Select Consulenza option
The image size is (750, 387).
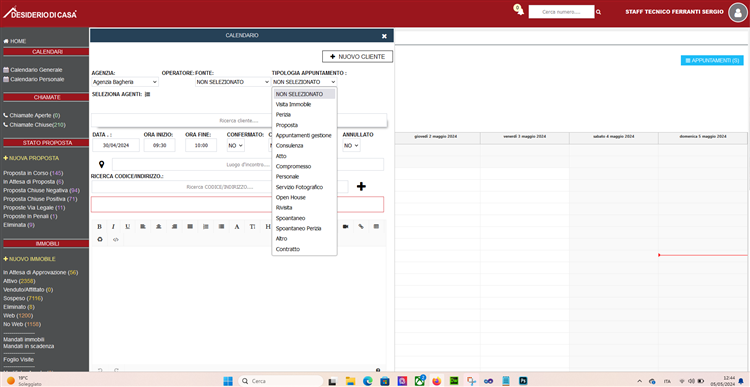(x=289, y=146)
